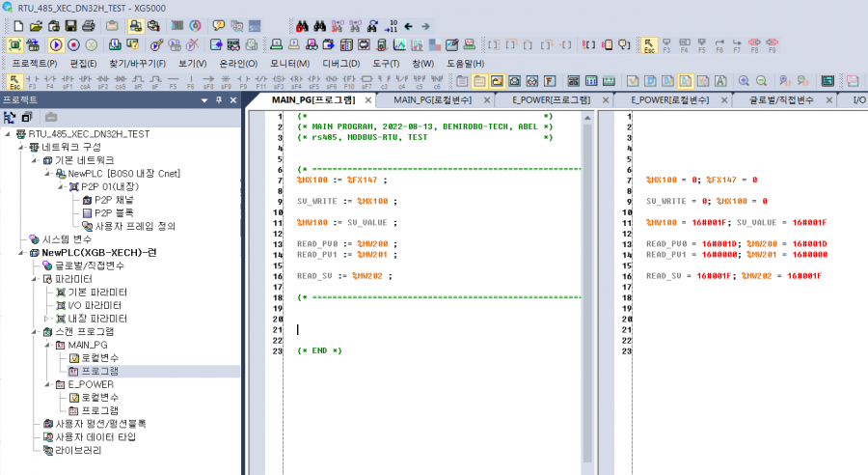Image resolution: width=868 pixels, height=475 pixels.
Task: Select P2P 채널 in project tree
Action: [x=114, y=199]
